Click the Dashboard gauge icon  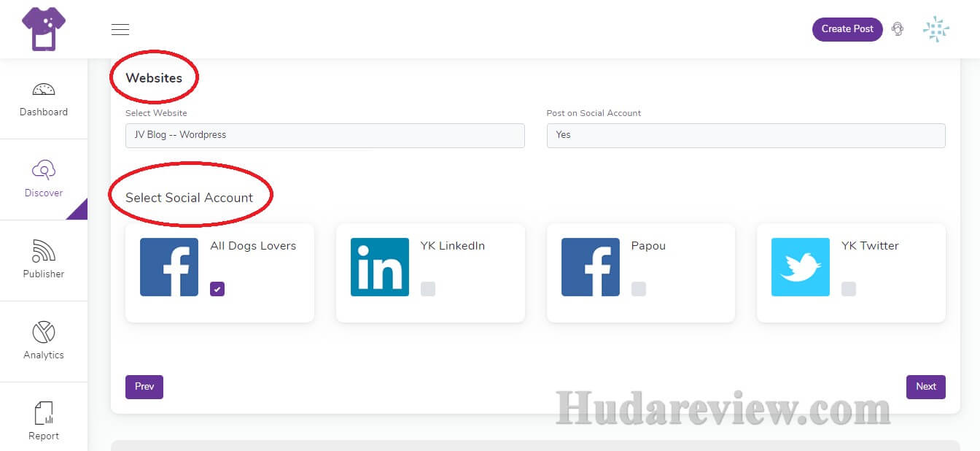coord(44,90)
